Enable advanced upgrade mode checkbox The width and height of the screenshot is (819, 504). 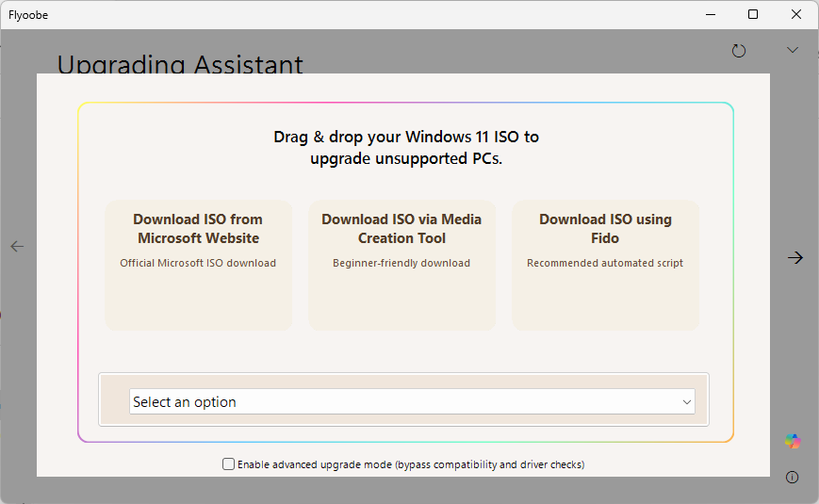tap(228, 464)
